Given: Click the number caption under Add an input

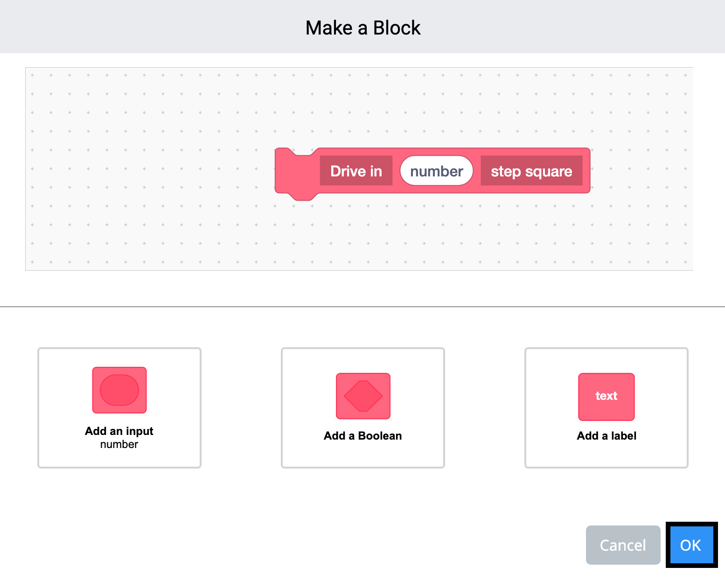Looking at the screenshot, I should (119, 444).
